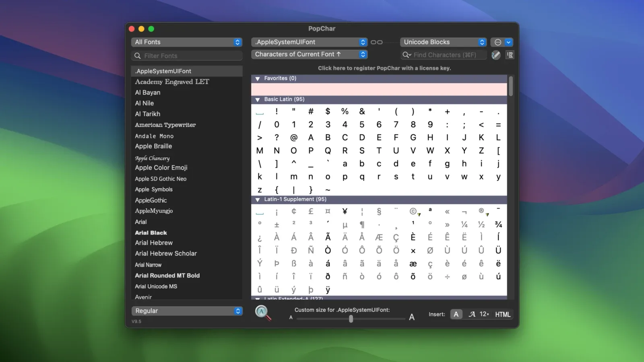Enable plain text A insert mode
Viewport: 644px width, 362px height.
[456, 315]
